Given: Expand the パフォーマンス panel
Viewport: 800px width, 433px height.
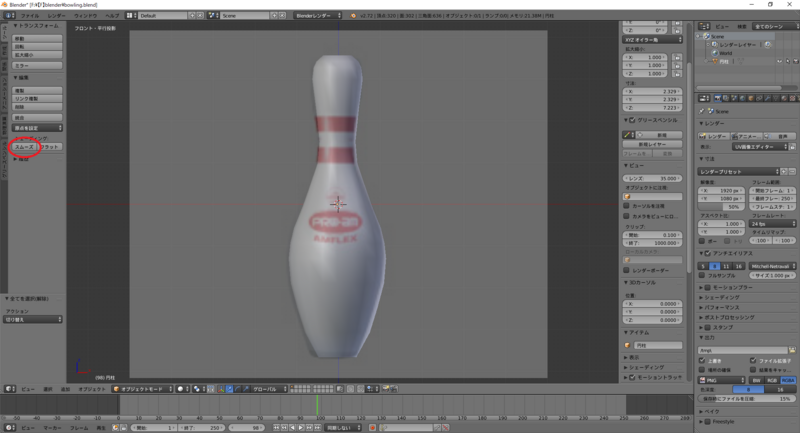Looking at the screenshot, I should (722, 308).
